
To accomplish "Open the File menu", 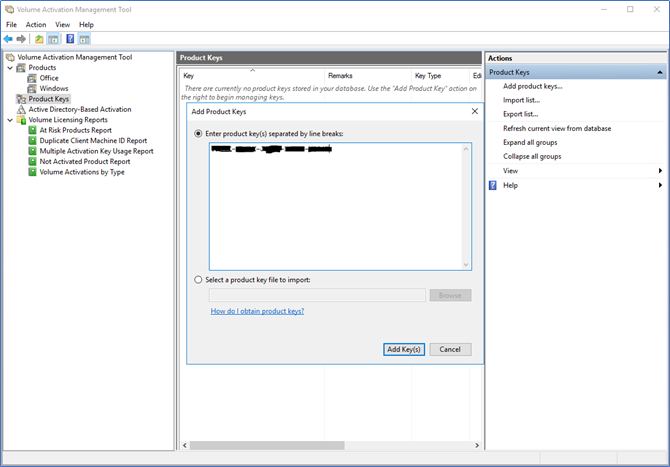I will pyautogui.click(x=12, y=25).
